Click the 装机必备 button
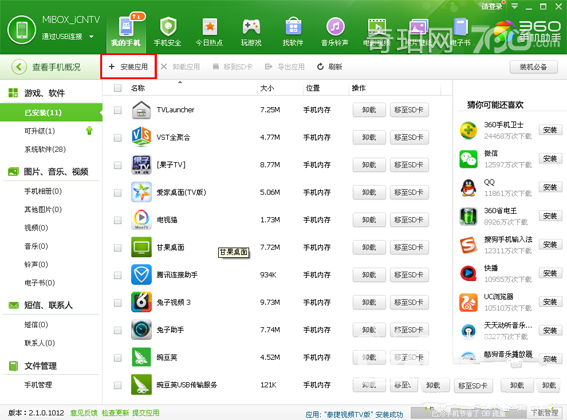 (x=533, y=67)
